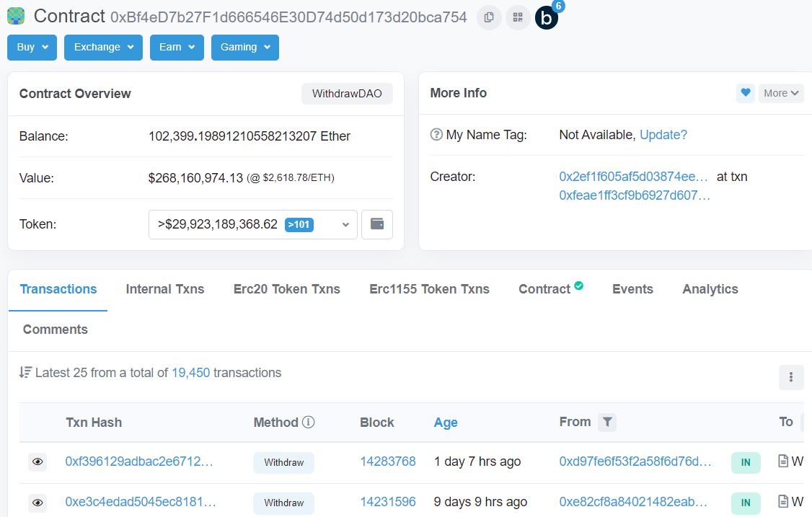Expand the Buy dropdown menu
Viewport: 812px width, 517px height.
tap(32, 48)
